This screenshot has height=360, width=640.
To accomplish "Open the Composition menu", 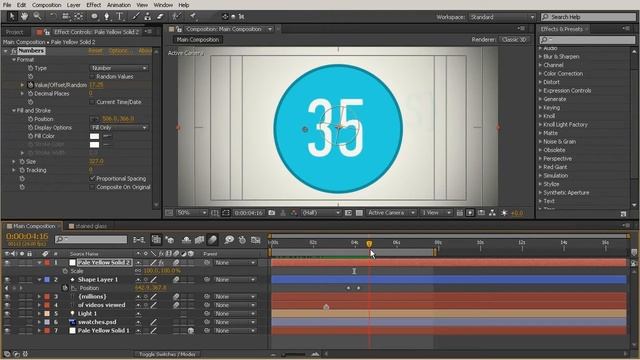I will point(47,5).
